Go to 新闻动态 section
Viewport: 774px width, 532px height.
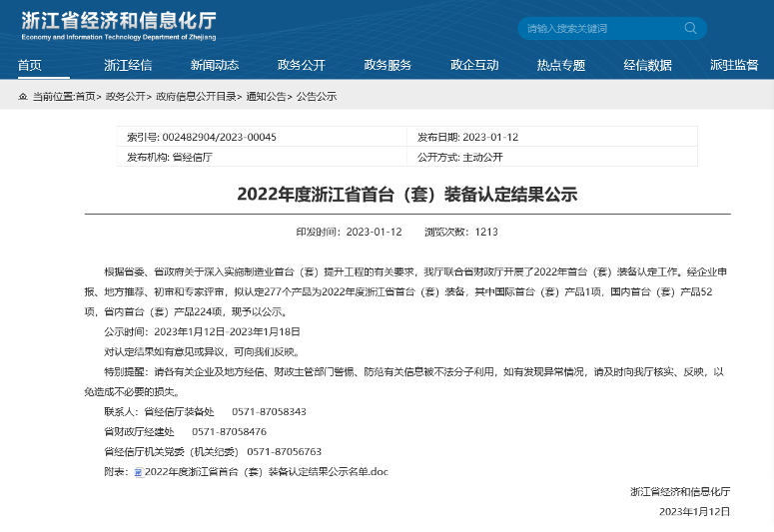(x=215, y=65)
